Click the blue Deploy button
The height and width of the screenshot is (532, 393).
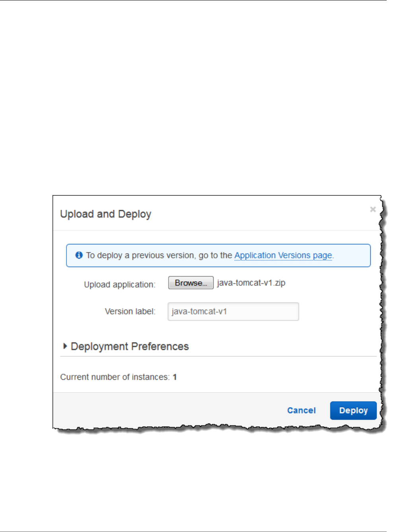pos(353,410)
